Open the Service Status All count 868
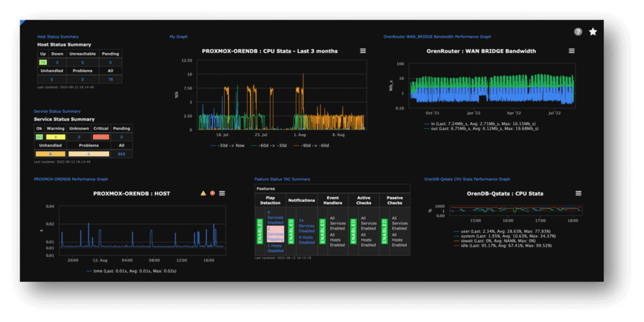This screenshot has width=644, height=322. click(x=121, y=154)
